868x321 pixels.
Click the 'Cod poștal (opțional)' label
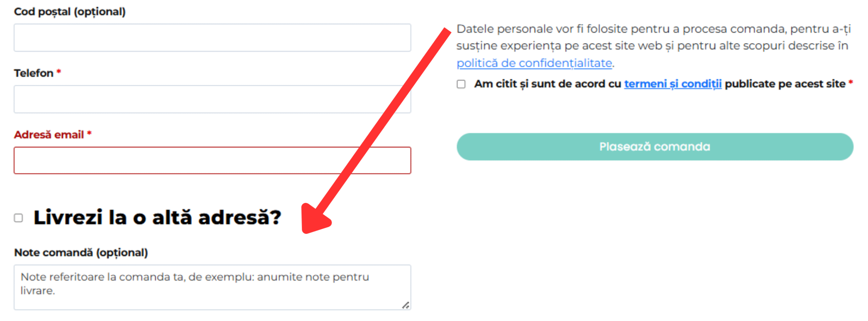70,12
